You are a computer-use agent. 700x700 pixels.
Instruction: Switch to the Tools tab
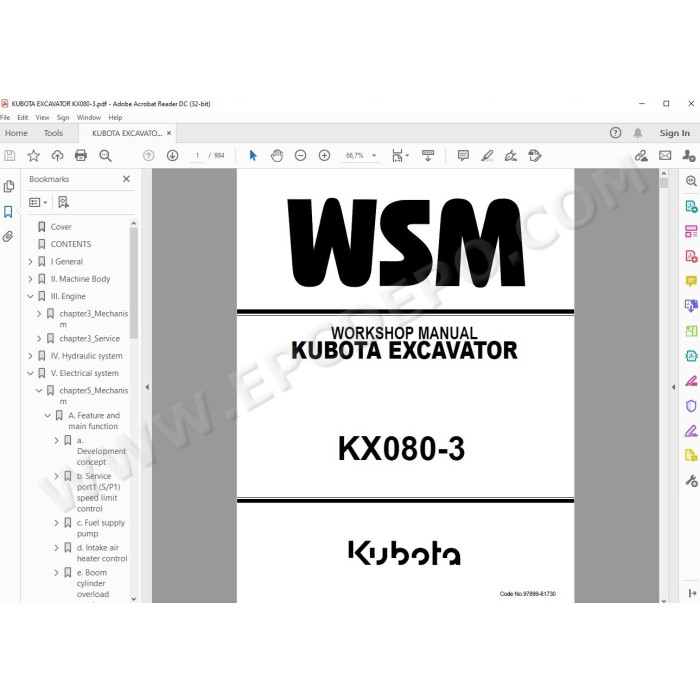pyautogui.click(x=53, y=133)
